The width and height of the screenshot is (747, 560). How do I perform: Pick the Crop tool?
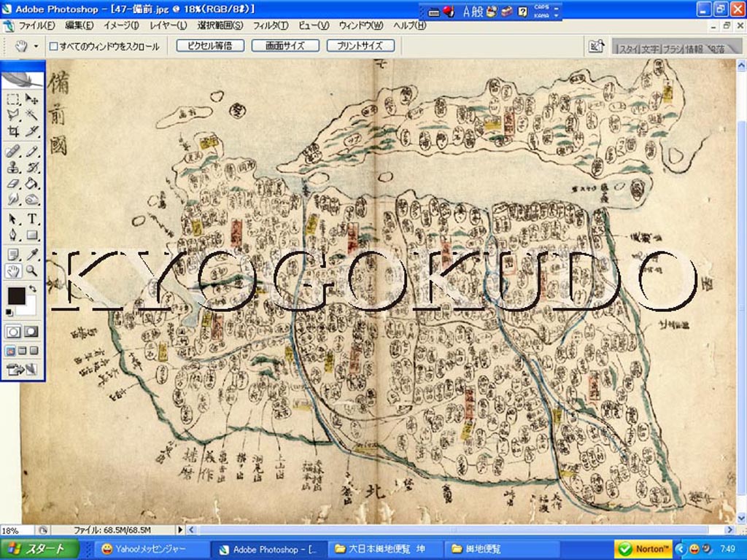click(x=13, y=132)
